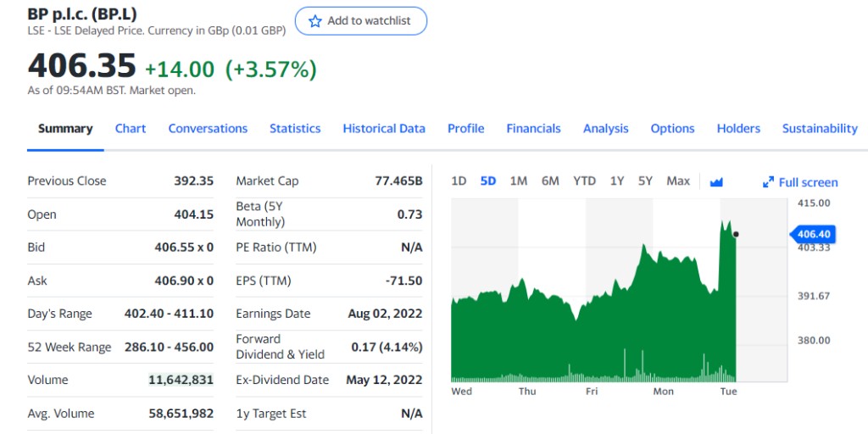Select the 1D chart range

[459, 181]
